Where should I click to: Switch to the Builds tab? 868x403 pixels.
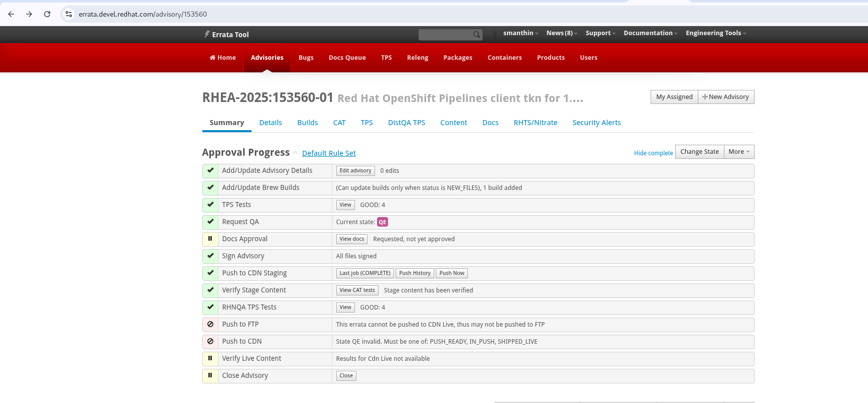pyautogui.click(x=308, y=123)
